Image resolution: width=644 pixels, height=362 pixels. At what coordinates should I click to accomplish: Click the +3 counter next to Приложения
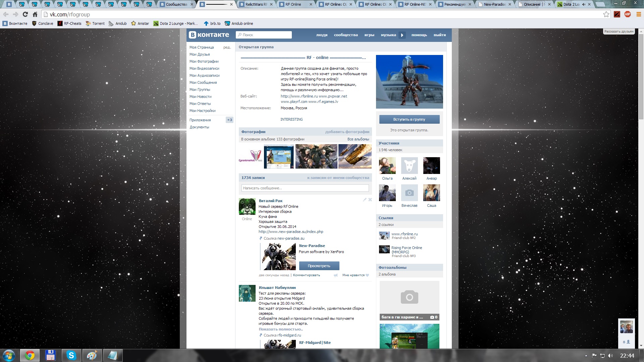229,120
